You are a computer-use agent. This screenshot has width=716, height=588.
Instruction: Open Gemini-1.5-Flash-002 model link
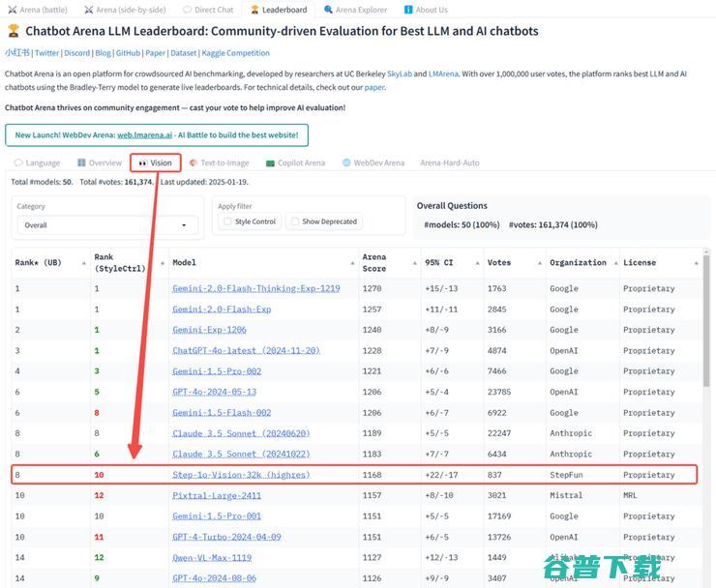pos(222,413)
